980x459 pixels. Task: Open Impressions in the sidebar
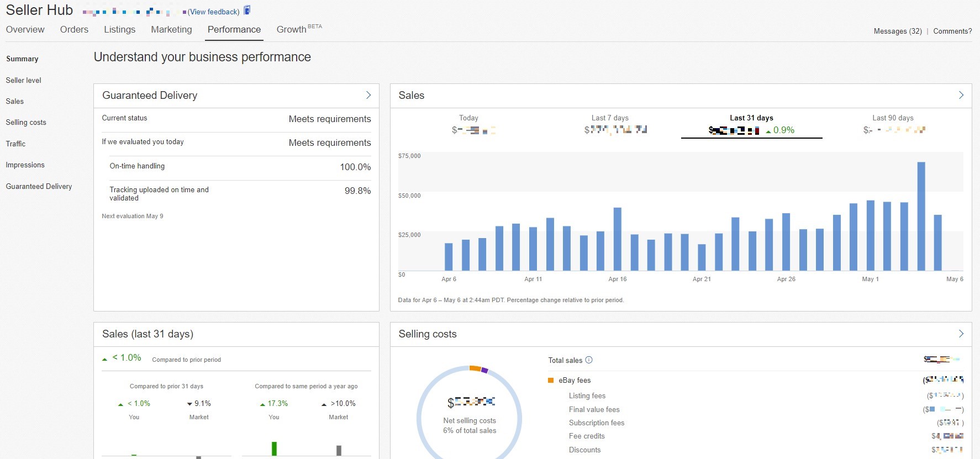[x=25, y=165]
